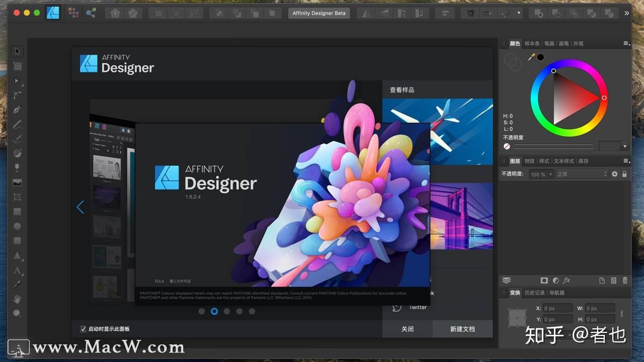This screenshot has width=644, height=362.
Task: Open the layer opacity 100 % dropdown
Action: tap(540, 174)
